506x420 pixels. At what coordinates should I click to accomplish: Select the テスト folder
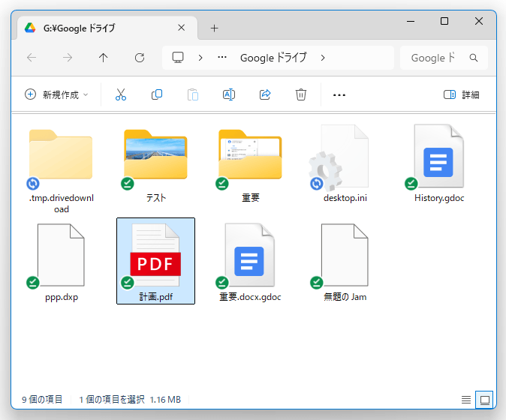click(x=155, y=165)
